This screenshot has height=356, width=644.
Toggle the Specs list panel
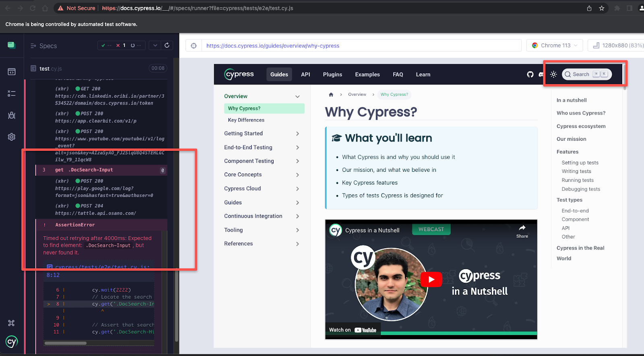(43, 46)
